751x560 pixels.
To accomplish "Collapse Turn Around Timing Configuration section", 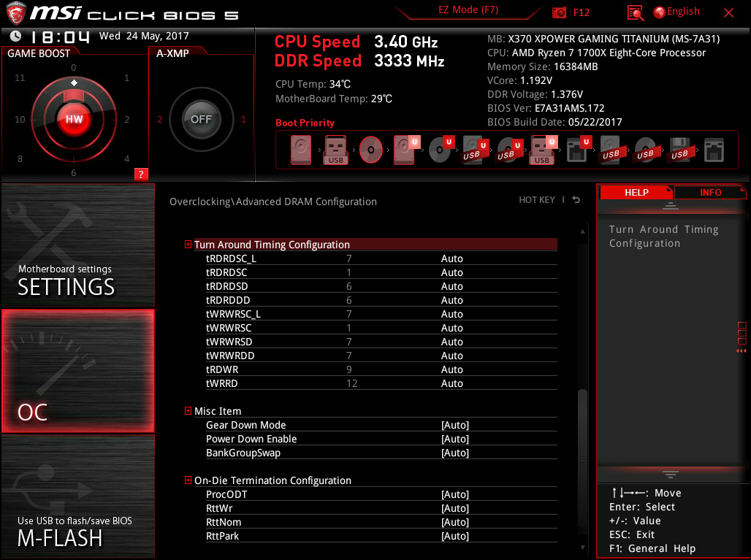I will (x=188, y=245).
